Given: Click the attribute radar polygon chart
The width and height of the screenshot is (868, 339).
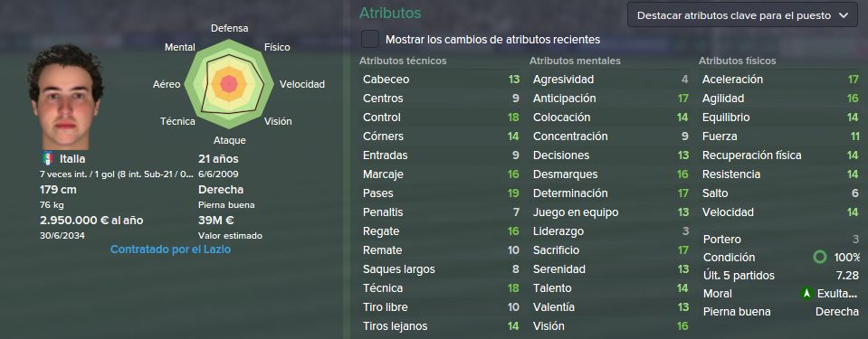Looking at the screenshot, I should [x=229, y=84].
